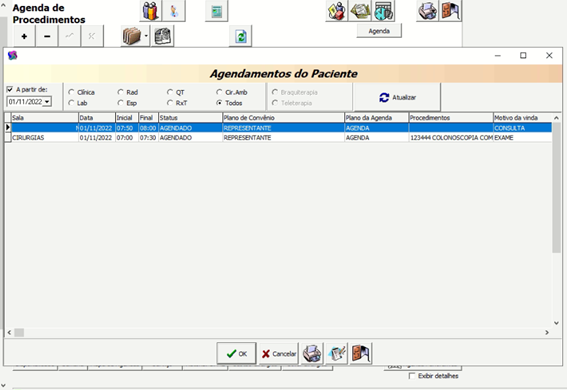Click the door exit icon in dialog footer
The width and height of the screenshot is (567, 390).
[x=361, y=353]
